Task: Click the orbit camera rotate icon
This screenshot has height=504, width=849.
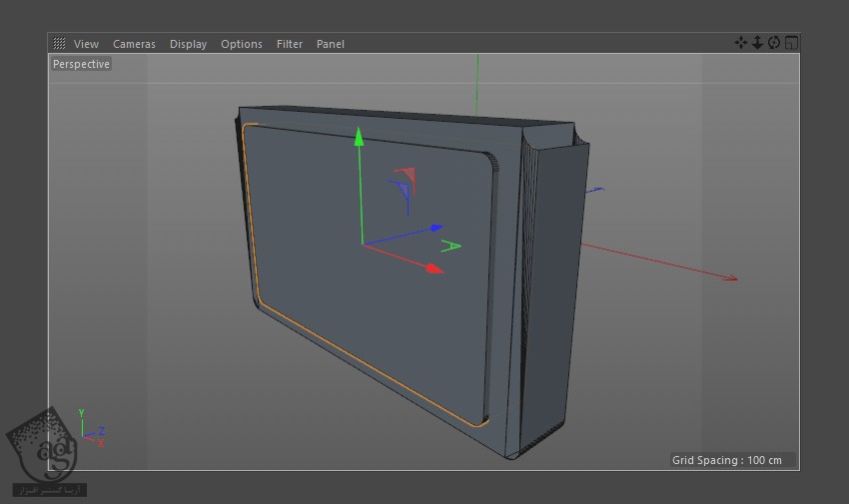Action: tap(774, 43)
